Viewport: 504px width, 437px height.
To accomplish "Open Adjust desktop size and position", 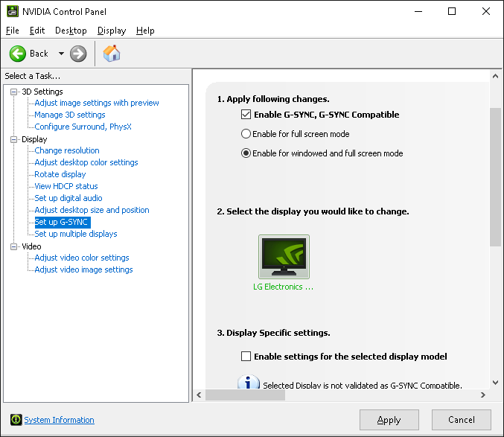I will [x=92, y=210].
